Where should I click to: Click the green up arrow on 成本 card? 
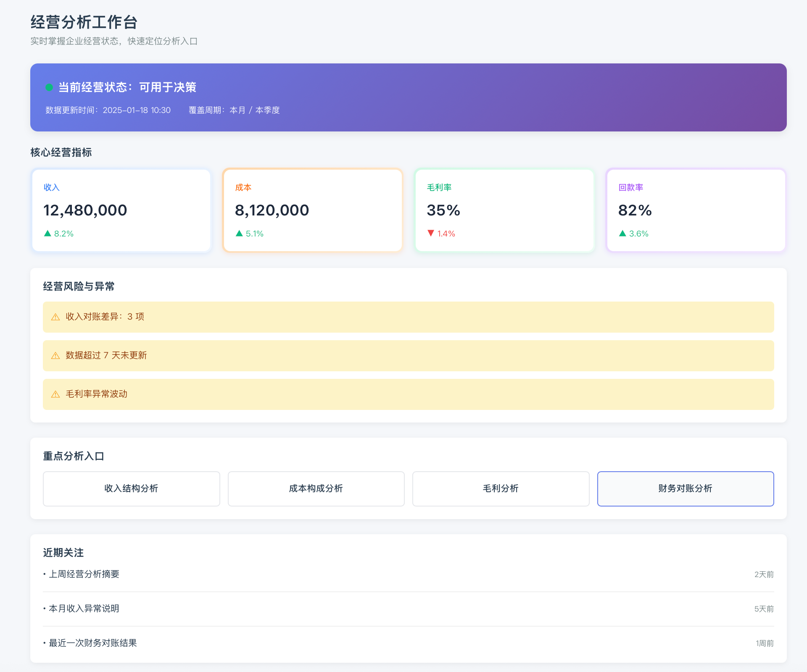point(239,234)
